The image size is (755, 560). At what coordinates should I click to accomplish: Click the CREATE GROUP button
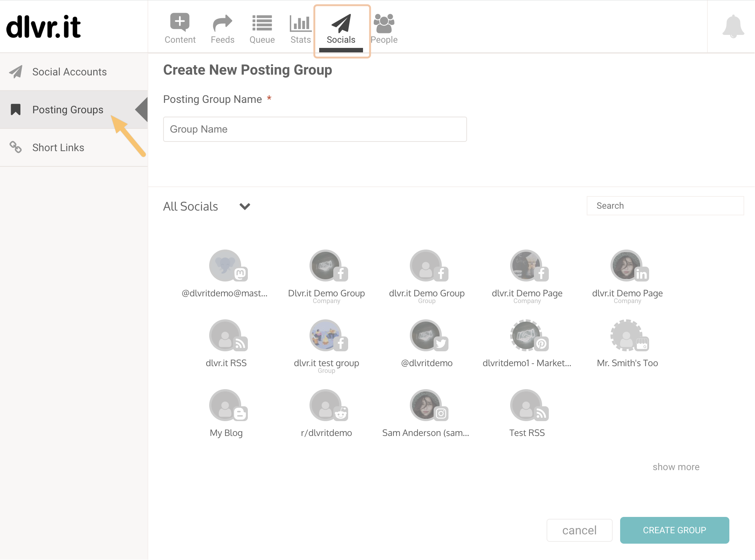point(674,530)
